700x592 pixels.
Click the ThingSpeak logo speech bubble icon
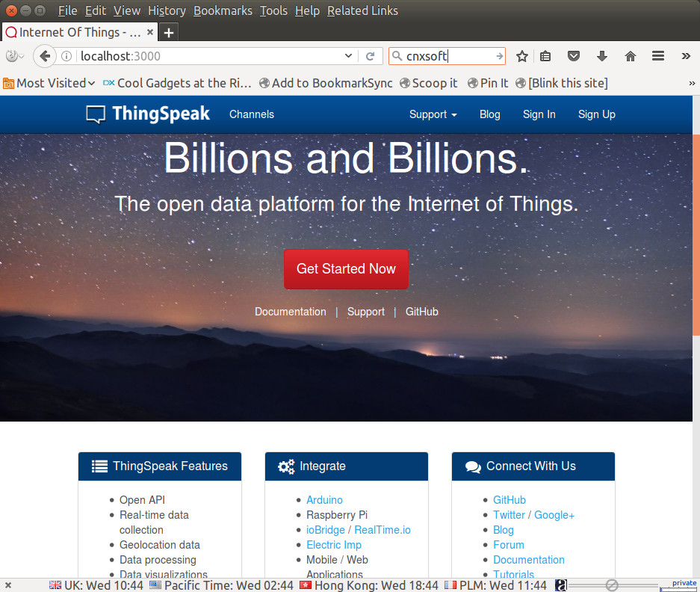pos(96,114)
